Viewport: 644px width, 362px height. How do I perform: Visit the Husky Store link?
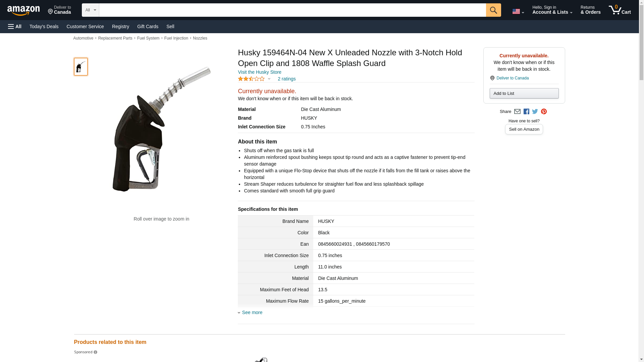point(260,72)
